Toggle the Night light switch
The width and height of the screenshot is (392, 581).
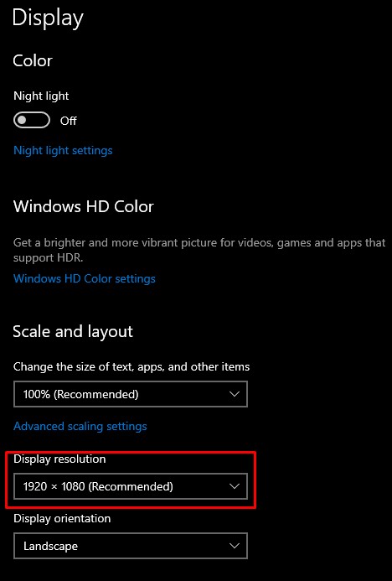pyautogui.click(x=32, y=121)
